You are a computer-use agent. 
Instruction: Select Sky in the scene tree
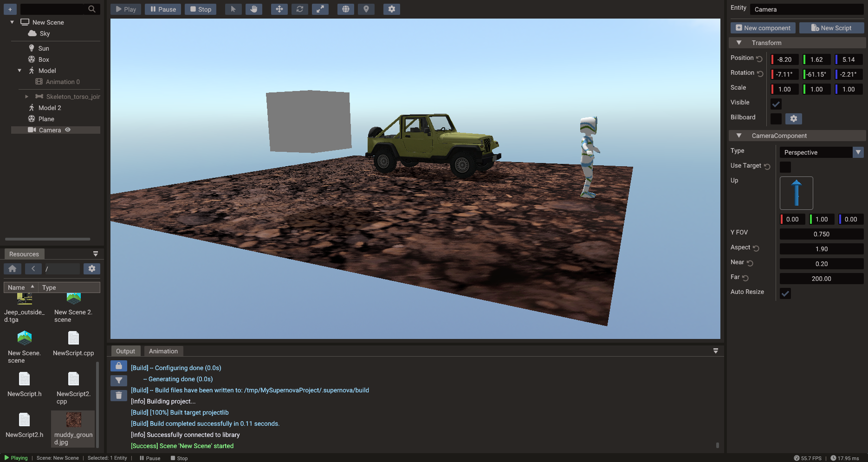tap(45, 33)
